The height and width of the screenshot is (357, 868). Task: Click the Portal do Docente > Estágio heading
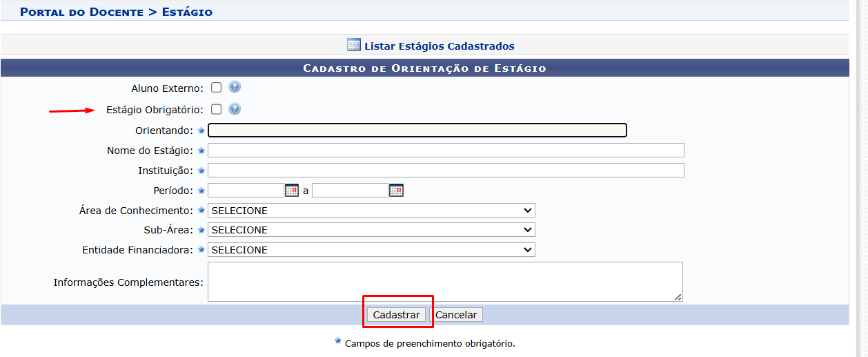click(116, 12)
